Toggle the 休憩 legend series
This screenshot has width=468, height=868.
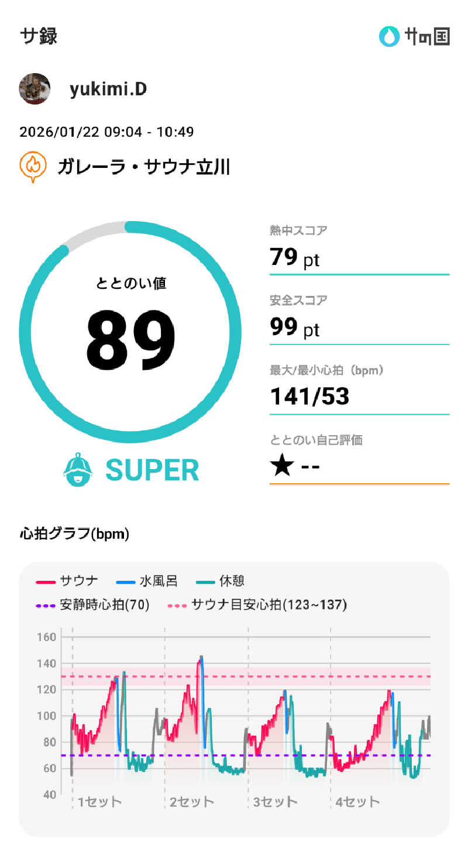[x=221, y=581]
